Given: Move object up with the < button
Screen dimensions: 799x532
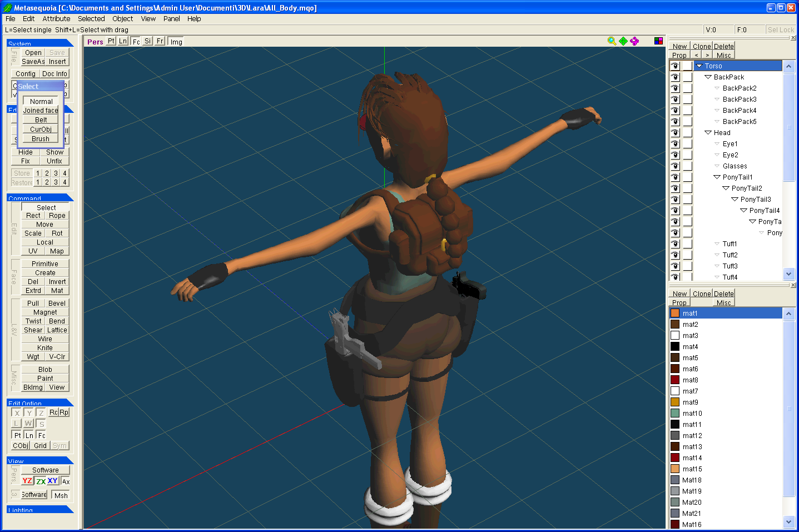Looking at the screenshot, I should [x=696, y=55].
